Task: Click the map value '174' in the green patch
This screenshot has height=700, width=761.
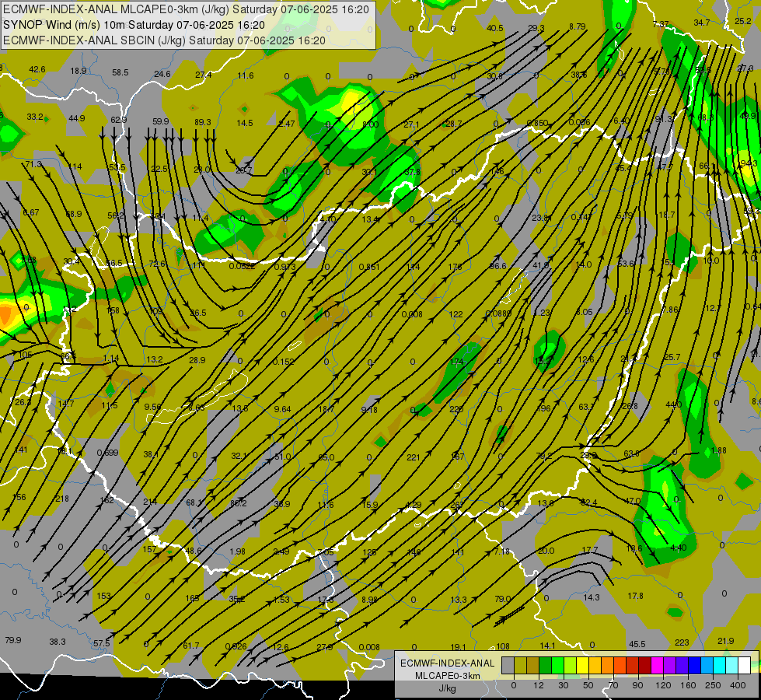Action: (x=457, y=362)
